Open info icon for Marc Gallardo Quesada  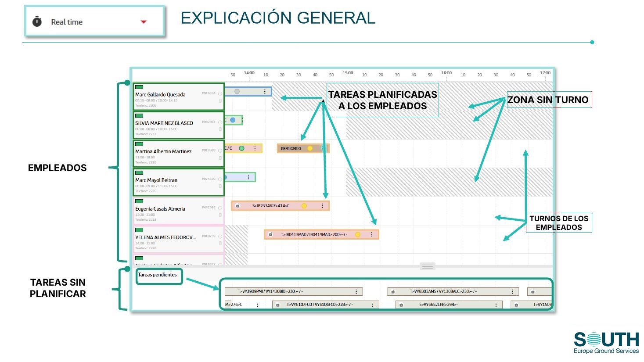[x=220, y=93]
